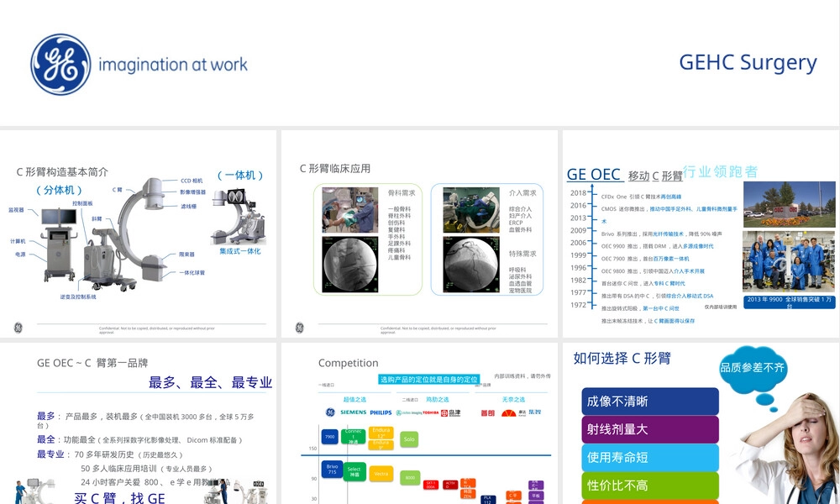Click the 超值之选 category label

point(354,400)
